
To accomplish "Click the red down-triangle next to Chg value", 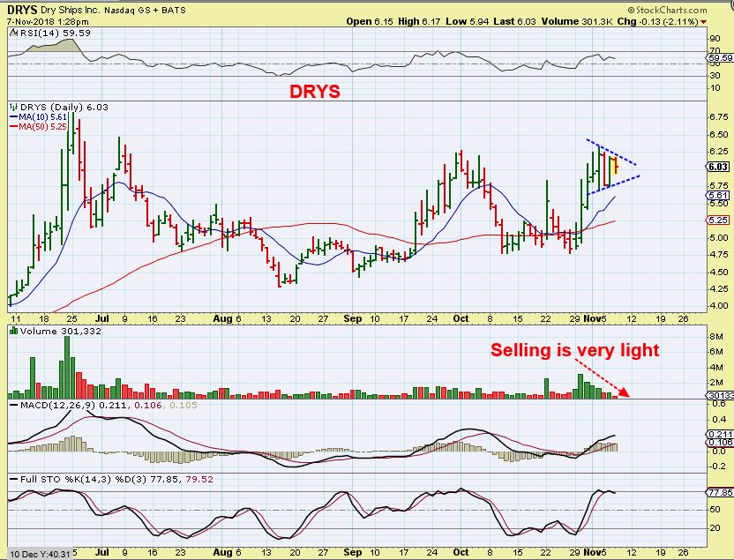I will point(703,22).
